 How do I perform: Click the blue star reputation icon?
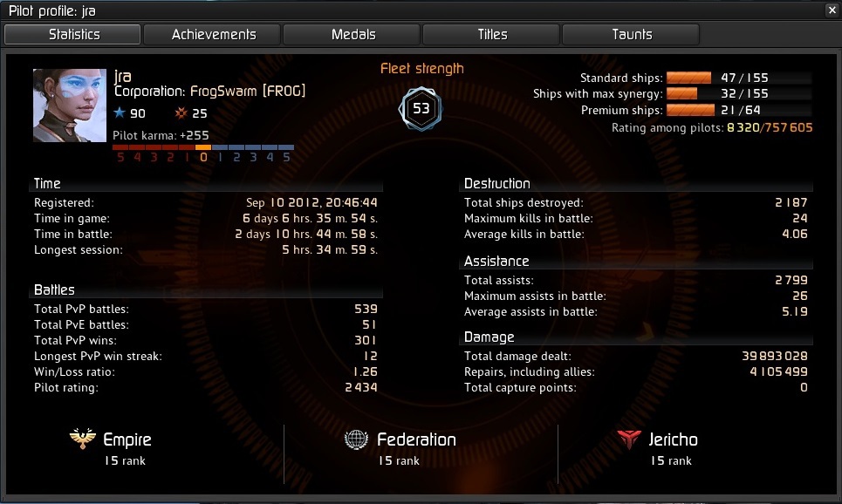click(120, 112)
